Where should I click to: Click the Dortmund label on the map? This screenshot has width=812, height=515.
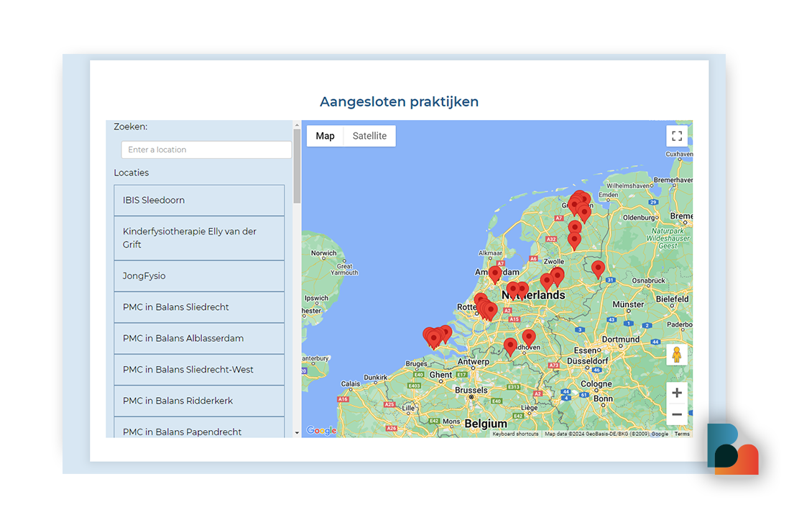pos(620,339)
